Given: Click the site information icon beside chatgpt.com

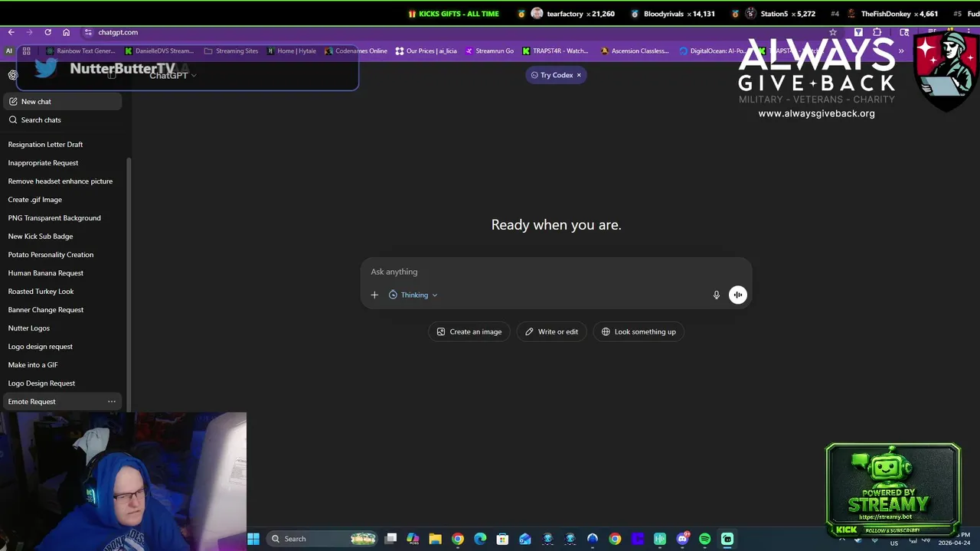Looking at the screenshot, I should (88, 32).
